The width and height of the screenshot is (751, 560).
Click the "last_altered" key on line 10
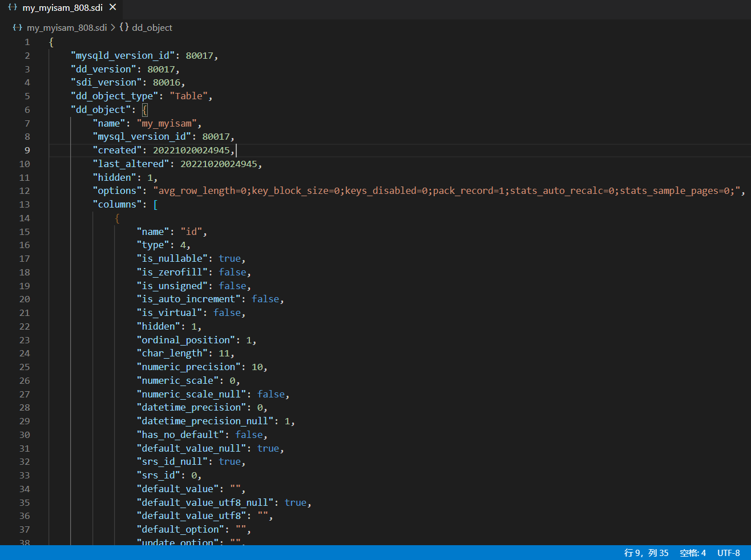(131, 164)
